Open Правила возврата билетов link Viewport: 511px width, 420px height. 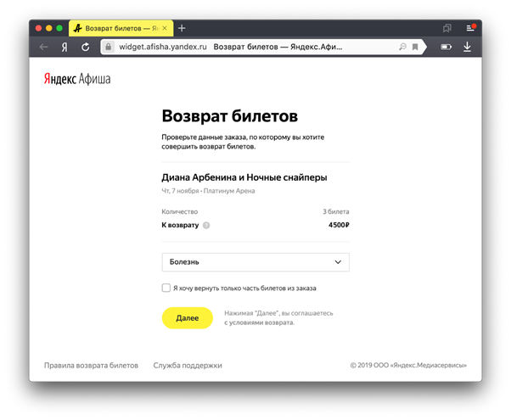pos(92,365)
